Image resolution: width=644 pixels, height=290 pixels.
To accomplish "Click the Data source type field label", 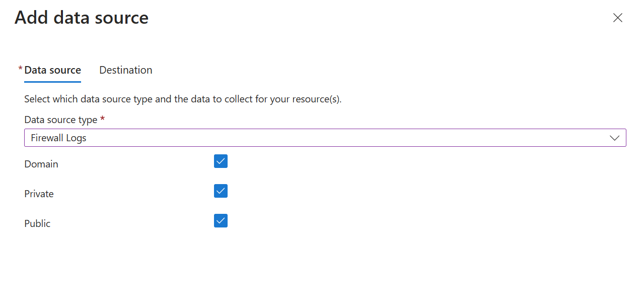I will click(61, 120).
